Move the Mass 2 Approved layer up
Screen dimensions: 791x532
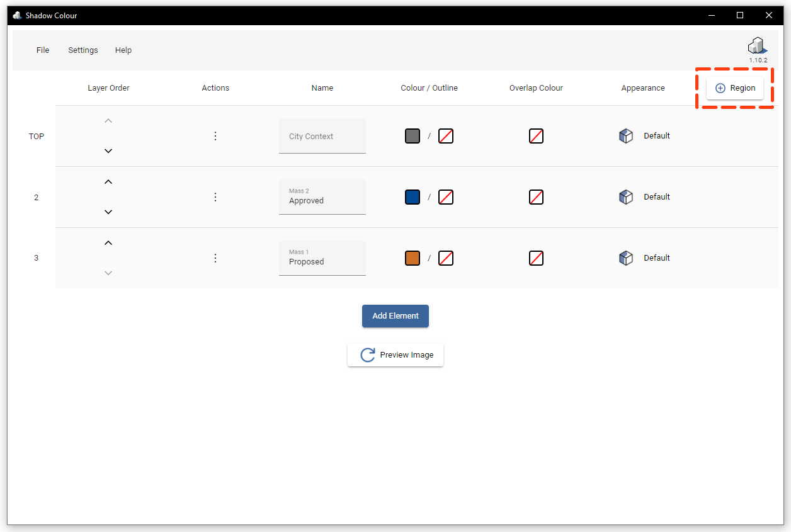(108, 181)
